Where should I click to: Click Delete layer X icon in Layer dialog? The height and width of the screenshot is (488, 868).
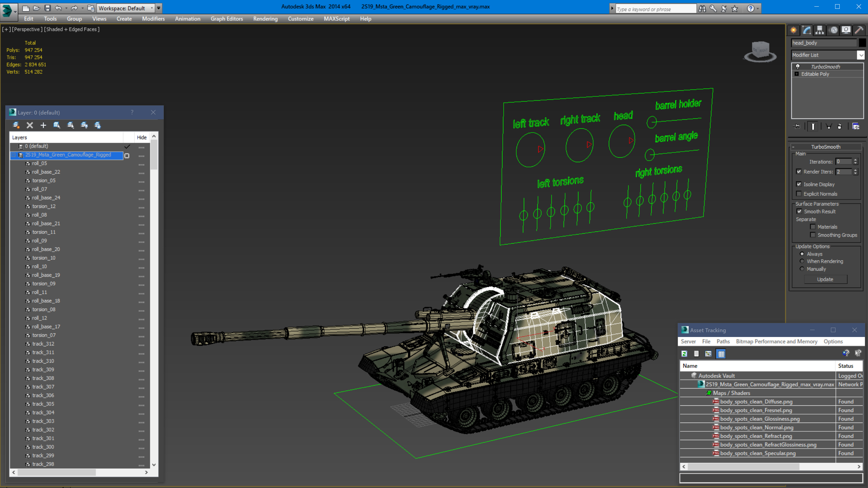[x=30, y=125]
